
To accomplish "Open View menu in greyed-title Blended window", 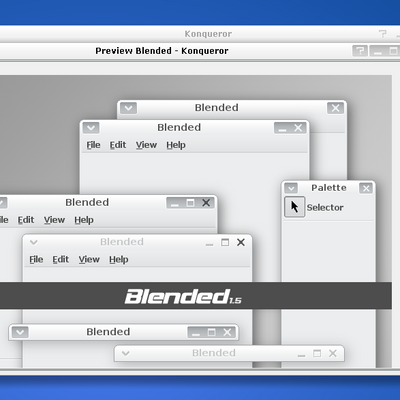I will coord(89,259).
